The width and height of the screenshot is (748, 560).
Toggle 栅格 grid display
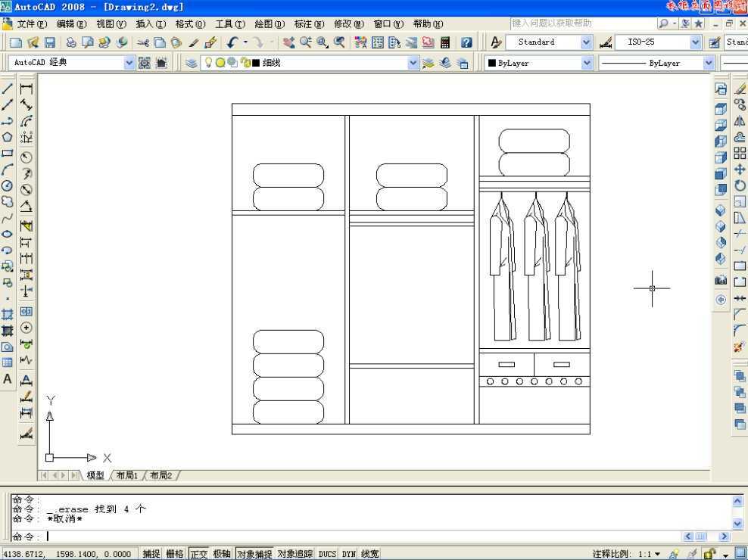[175, 554]
